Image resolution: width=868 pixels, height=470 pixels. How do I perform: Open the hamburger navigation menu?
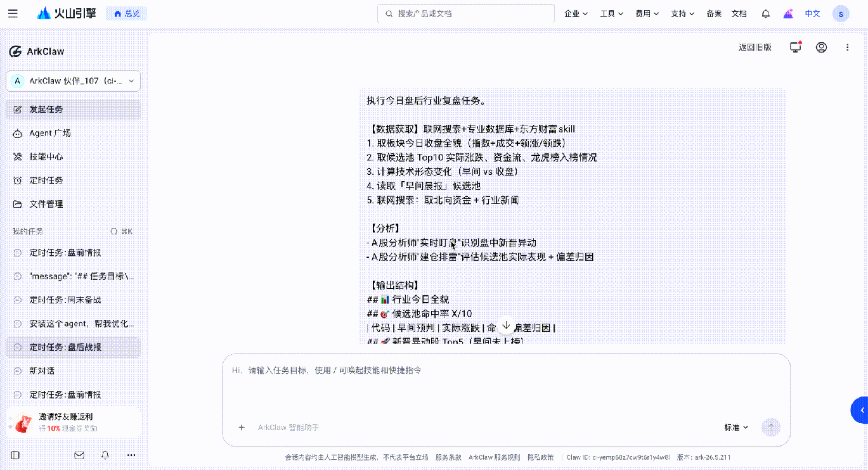[13, 13]
